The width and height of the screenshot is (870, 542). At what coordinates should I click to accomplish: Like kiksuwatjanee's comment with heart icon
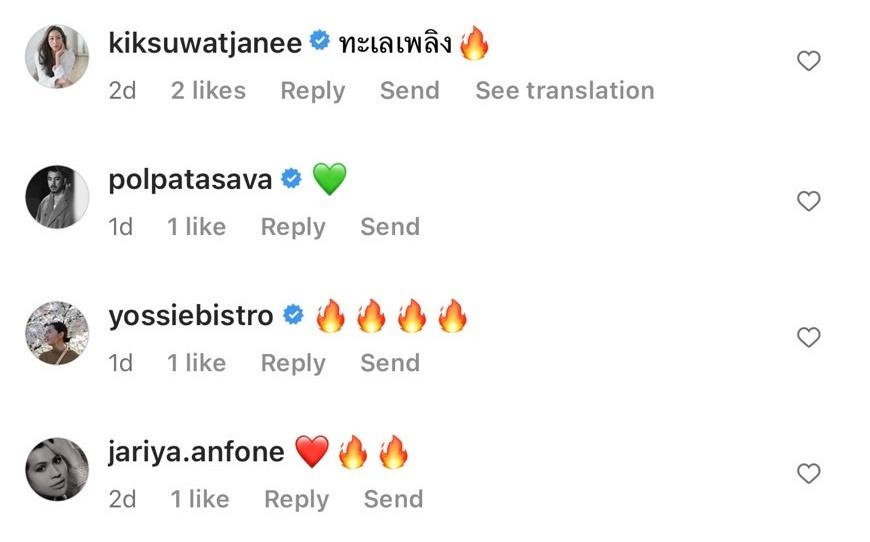(808, 60)
